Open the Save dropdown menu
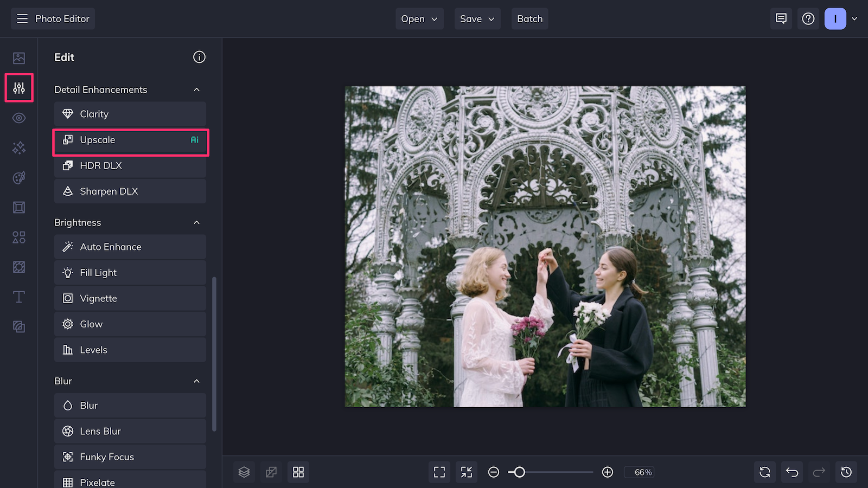Screen dimensions: 868x488 click(477, 18)
